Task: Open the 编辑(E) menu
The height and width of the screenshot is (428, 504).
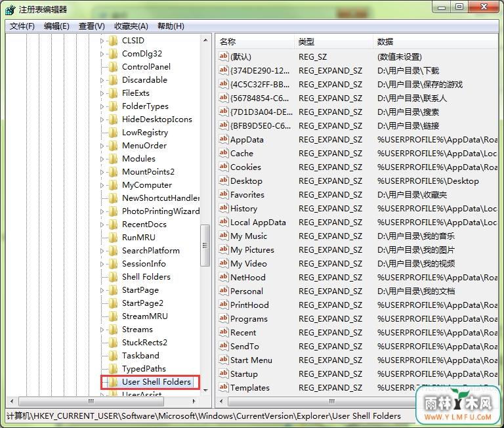Action: [x=56, y=26]
